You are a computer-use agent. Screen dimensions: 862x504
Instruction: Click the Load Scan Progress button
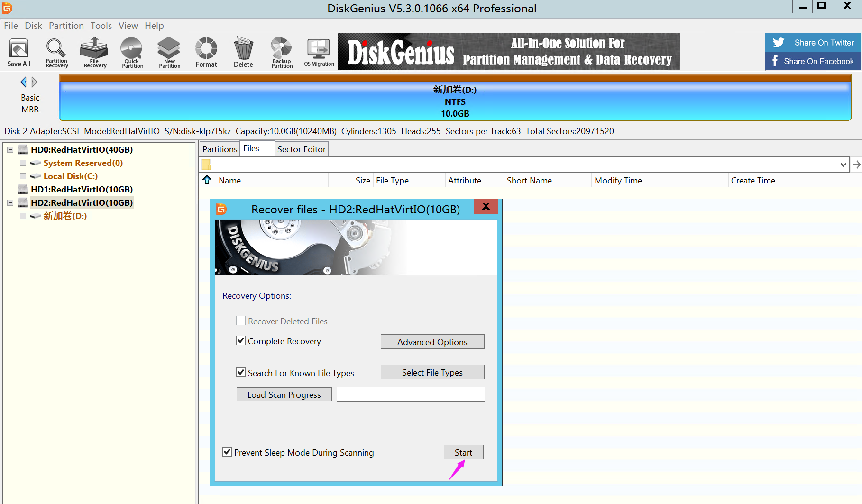coord(284,394)
